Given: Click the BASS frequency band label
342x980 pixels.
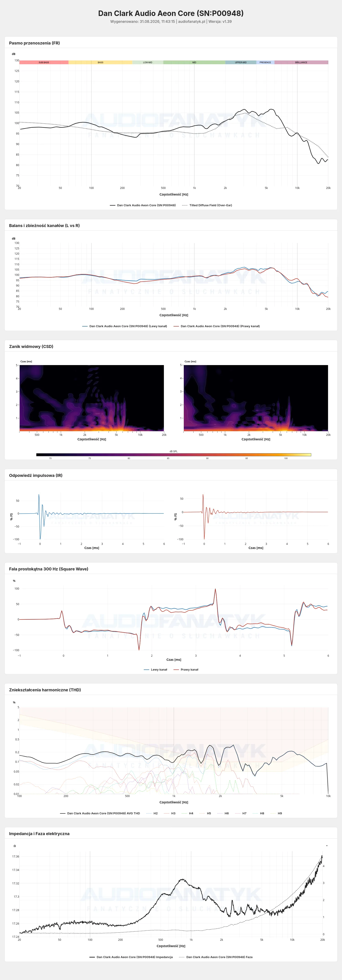Looking at the screenshot, I should tap(100, 62).
